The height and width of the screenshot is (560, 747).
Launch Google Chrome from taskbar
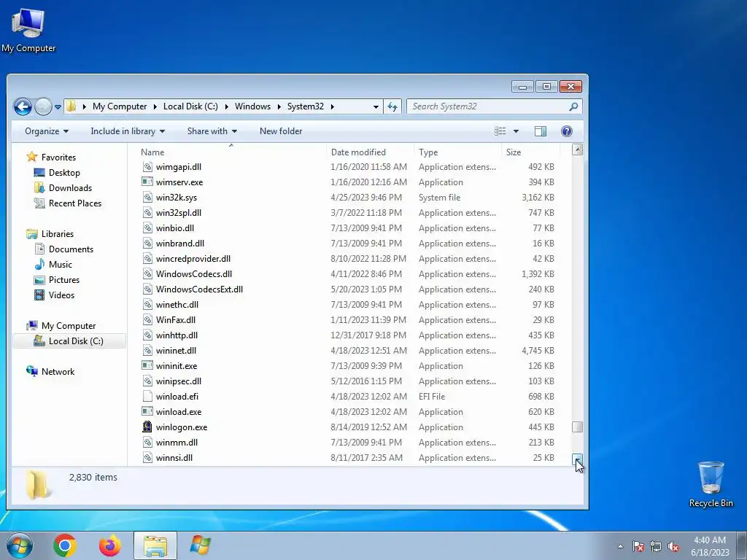(x=65, y=545)
